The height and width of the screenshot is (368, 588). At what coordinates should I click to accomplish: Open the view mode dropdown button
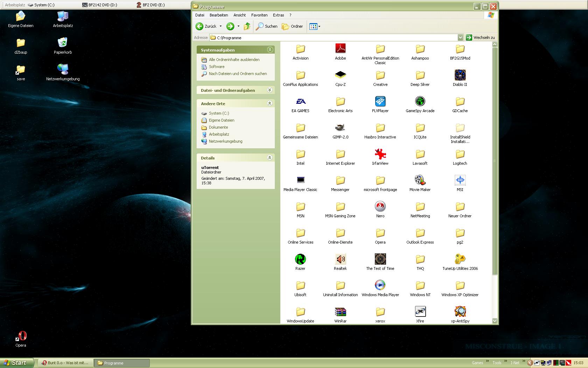[315, 26]
